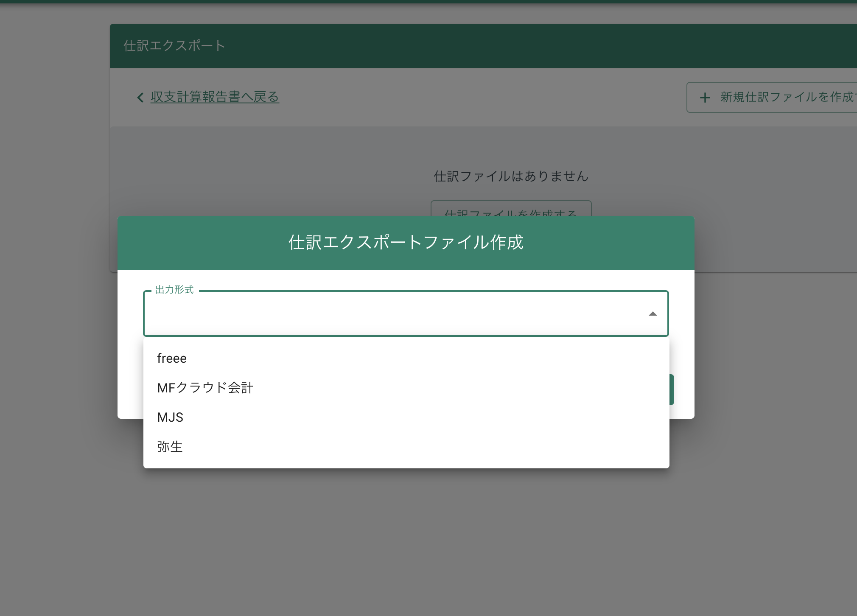The image size is (857, 616).
Task: Click the plus icon in new file button
Action: [705, 98]
